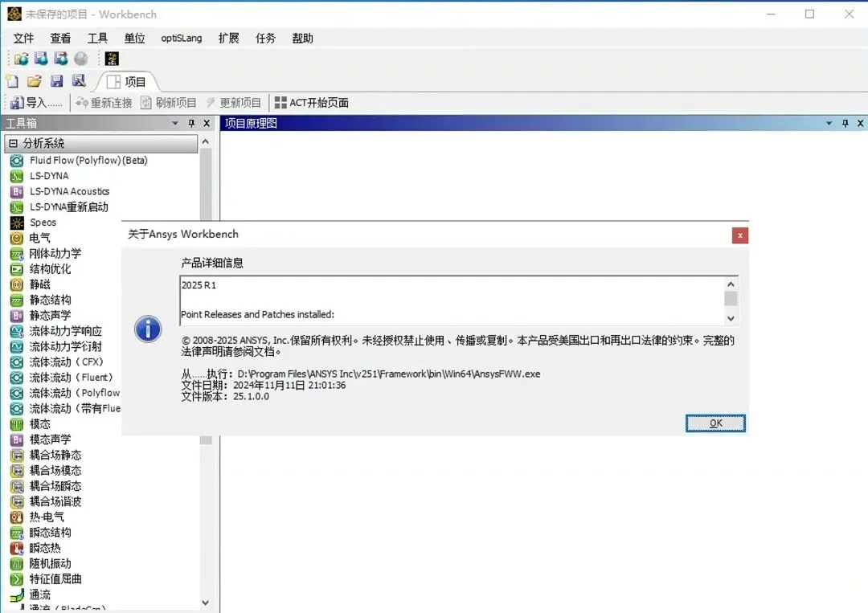Open the 文件 menu

[x=23, y=39]
